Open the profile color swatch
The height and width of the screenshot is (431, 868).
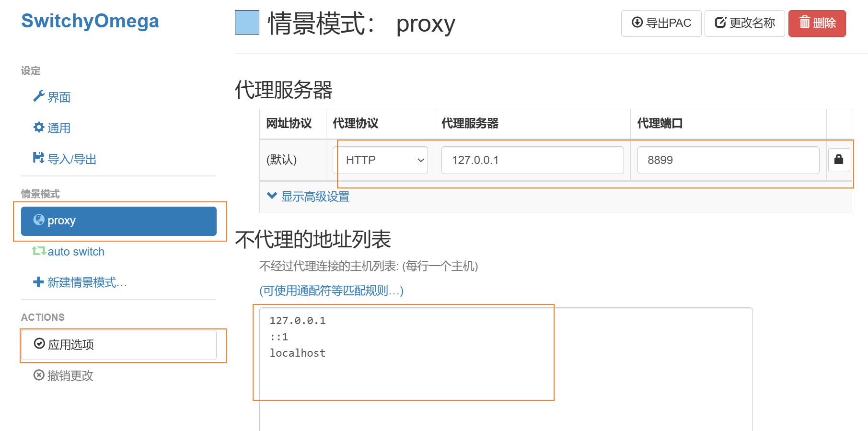pos(247,23)
